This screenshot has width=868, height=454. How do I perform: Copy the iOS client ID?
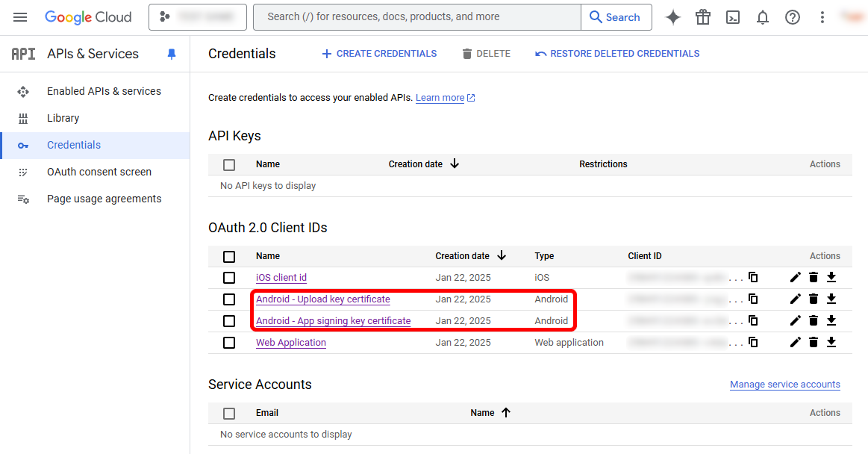tap(753, 277)
